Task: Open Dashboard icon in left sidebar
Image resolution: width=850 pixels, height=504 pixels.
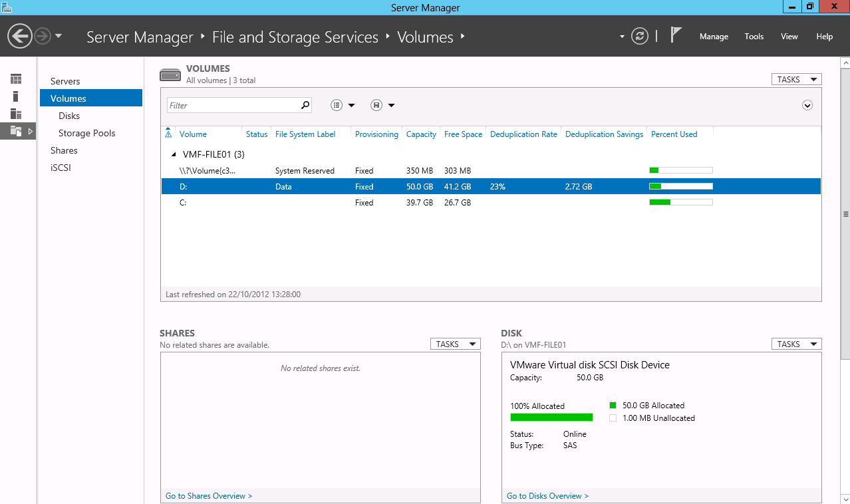Action: click(x=16, y=79)
